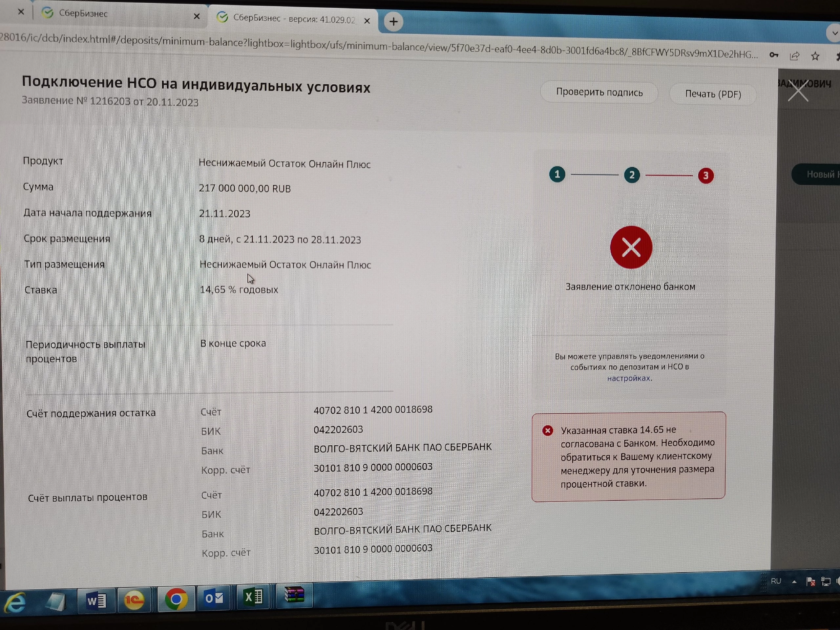Click Корр. счёт number under Счёт выплаты процентов
This screenshot has height=630, width=840.
pos(373,549)
